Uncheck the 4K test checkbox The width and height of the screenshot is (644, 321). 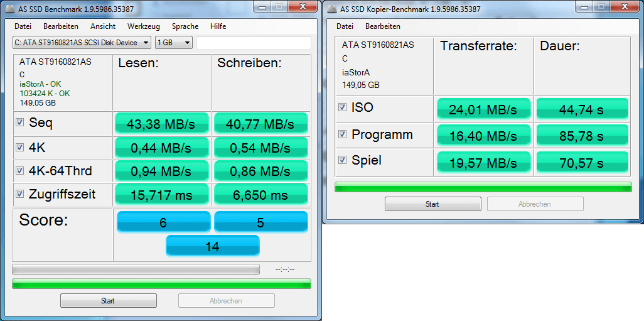[19, 148]
